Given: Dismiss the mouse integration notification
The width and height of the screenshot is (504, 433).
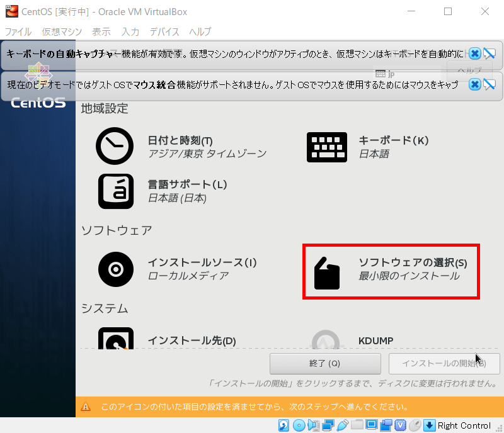Looking at the screenshot, I should pos(475,84).
